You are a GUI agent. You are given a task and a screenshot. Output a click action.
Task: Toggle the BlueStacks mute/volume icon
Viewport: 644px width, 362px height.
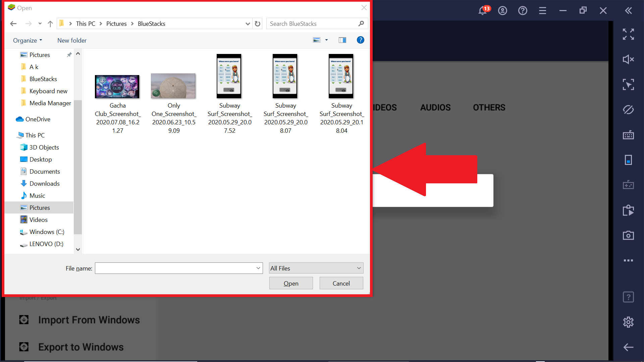tap(629, 59)
